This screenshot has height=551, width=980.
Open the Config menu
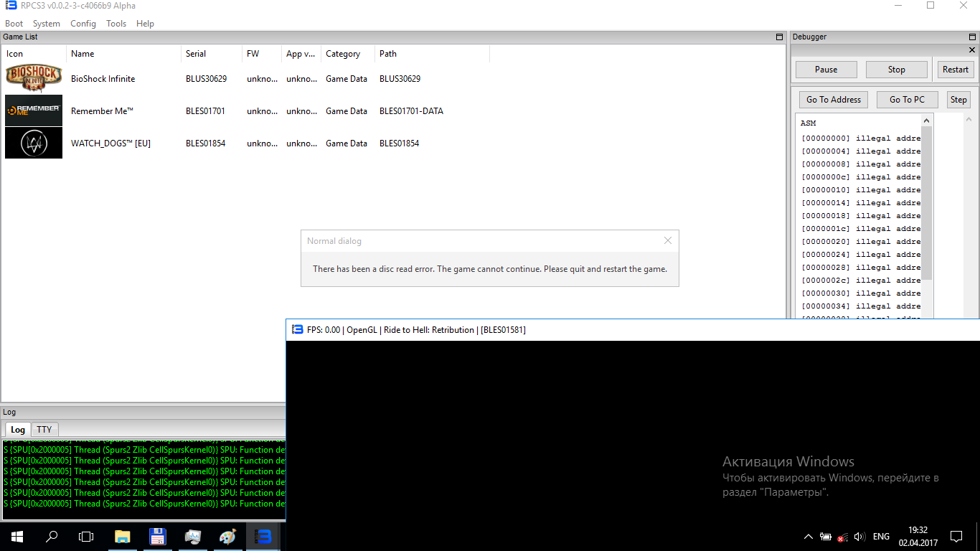(83, 24)
